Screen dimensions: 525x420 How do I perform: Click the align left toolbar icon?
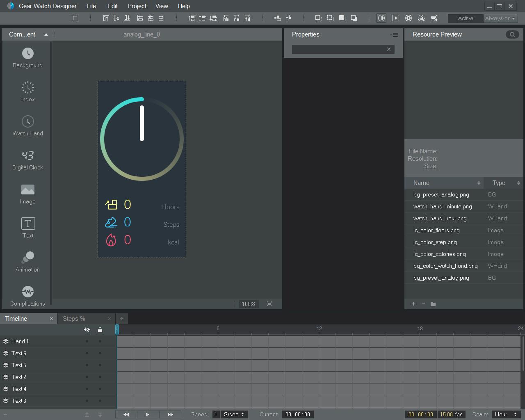tap(140, 18)
